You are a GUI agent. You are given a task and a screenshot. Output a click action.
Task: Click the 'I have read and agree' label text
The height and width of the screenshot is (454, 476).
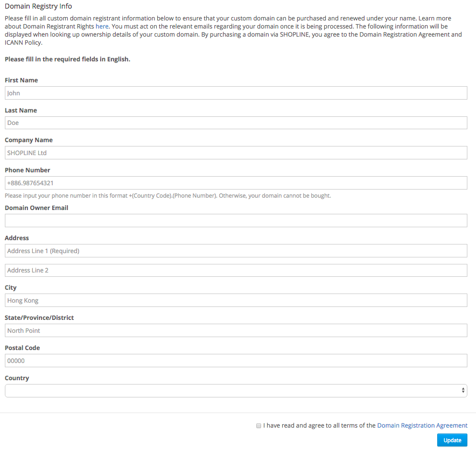319,425
